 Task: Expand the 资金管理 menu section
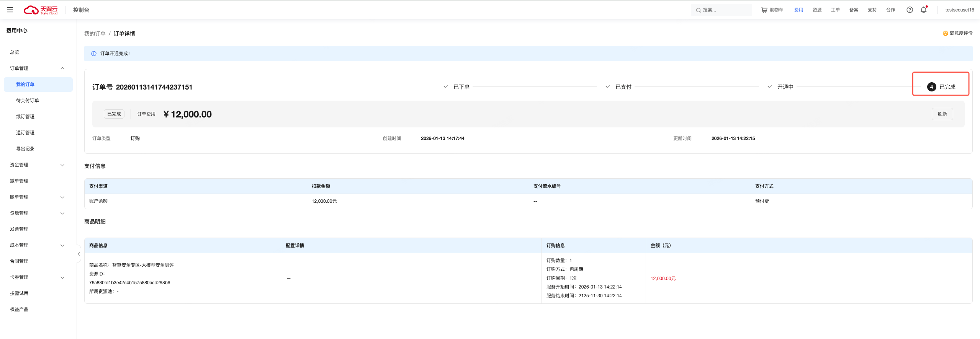(x=62, y=165)
